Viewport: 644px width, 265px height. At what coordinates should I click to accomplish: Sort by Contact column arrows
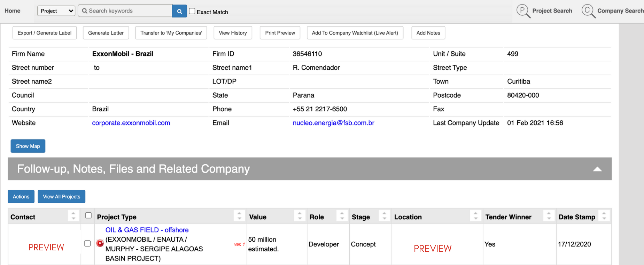tap(73, 216)
